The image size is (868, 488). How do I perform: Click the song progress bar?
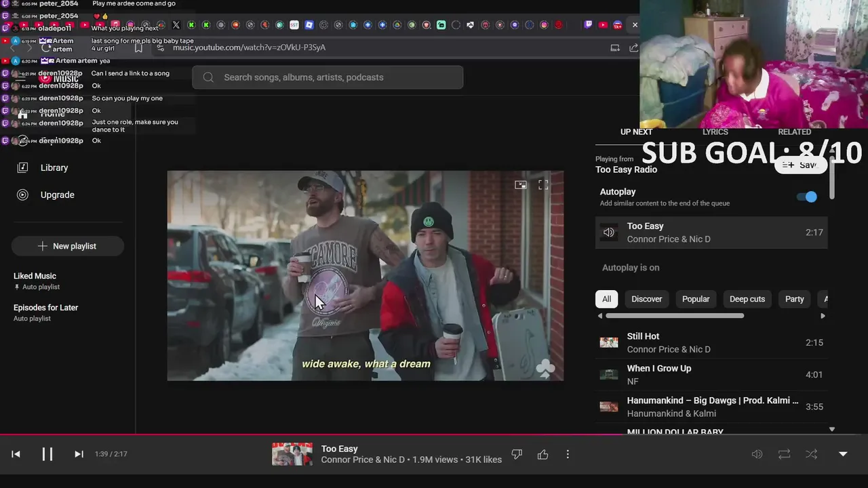click(x=434, y=434)
